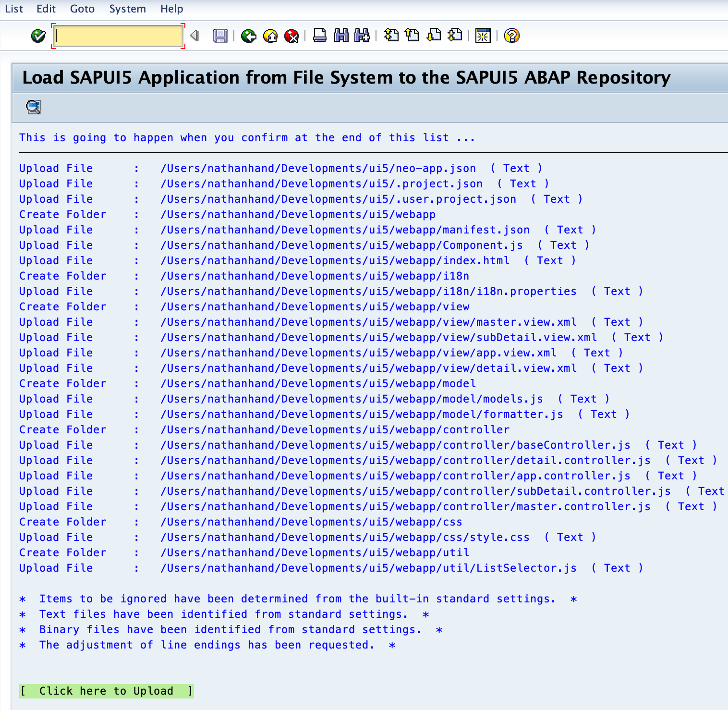Go to Previous Page icon
This screenshot has width=728, height=710.
tap(413, 36)
